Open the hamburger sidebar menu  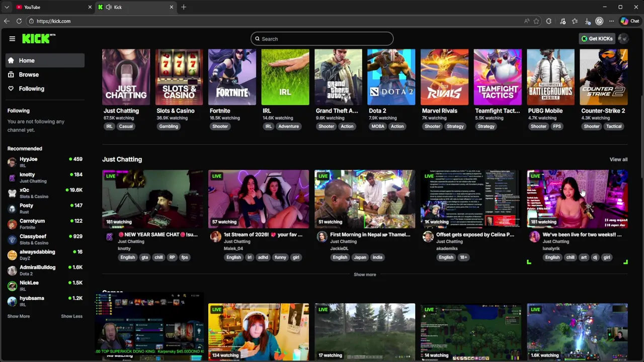click(12, 39)
